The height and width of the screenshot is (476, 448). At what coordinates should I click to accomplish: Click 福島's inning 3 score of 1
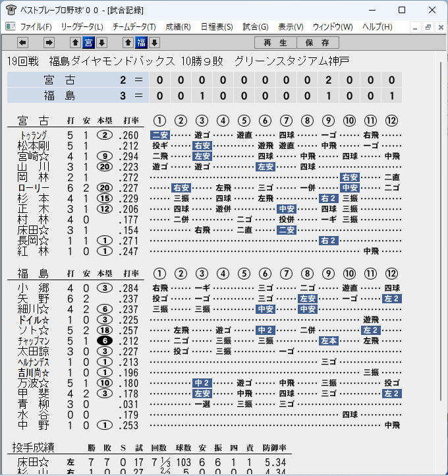click(x=202, y=96)
